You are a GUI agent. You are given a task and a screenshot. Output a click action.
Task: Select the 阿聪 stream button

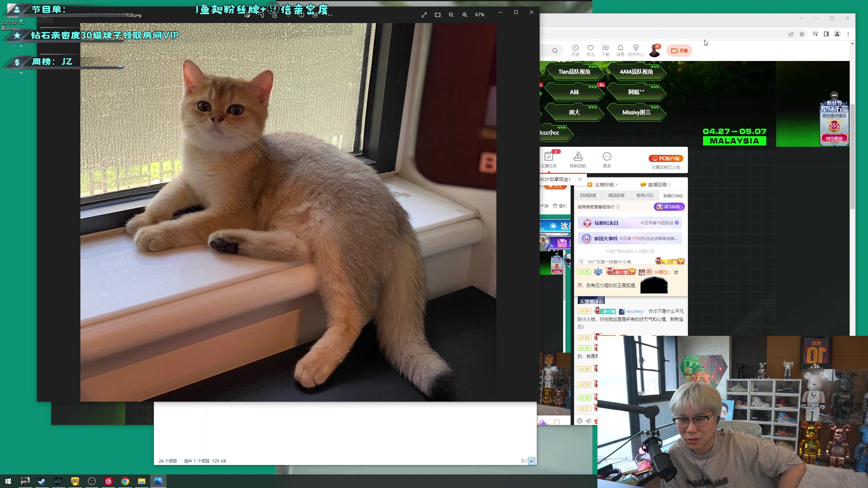point(636,92)
